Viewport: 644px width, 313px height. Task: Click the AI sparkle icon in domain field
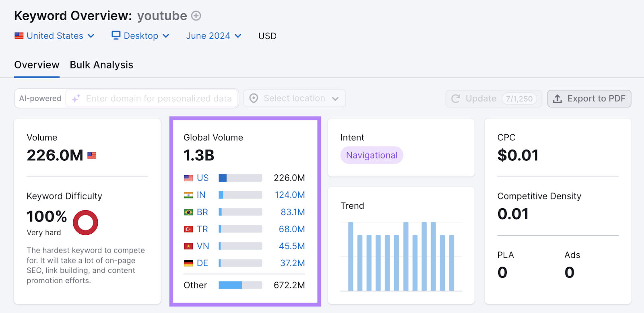coord(76,98)
